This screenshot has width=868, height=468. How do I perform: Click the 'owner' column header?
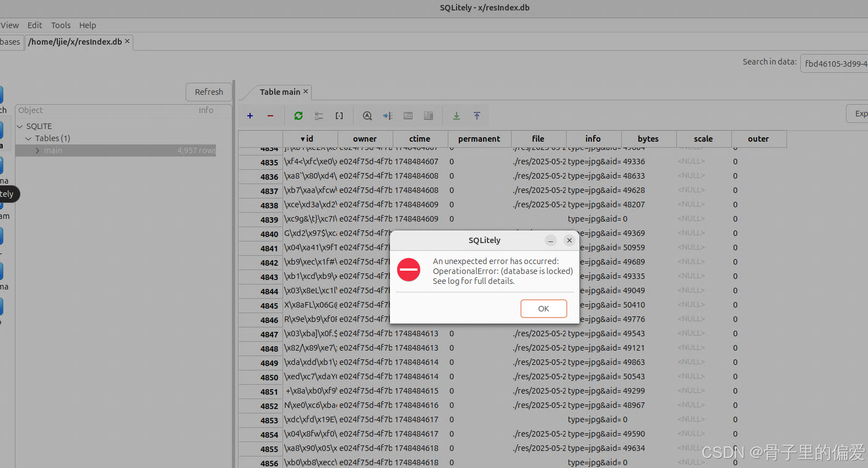click(x=365, y=139)
